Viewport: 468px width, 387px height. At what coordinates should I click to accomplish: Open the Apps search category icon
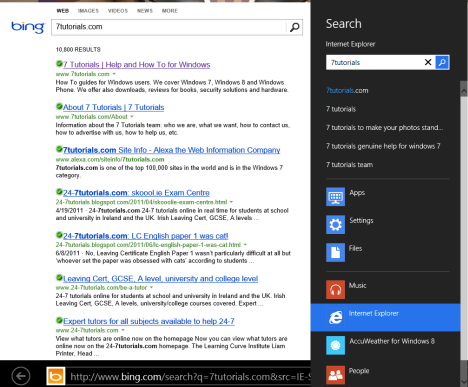[x=335, y=197]
